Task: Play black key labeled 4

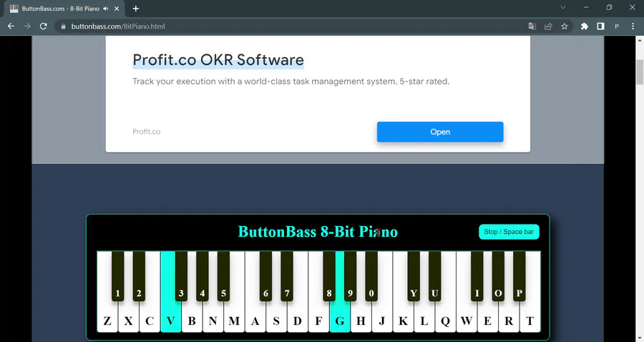Action: 202,276
